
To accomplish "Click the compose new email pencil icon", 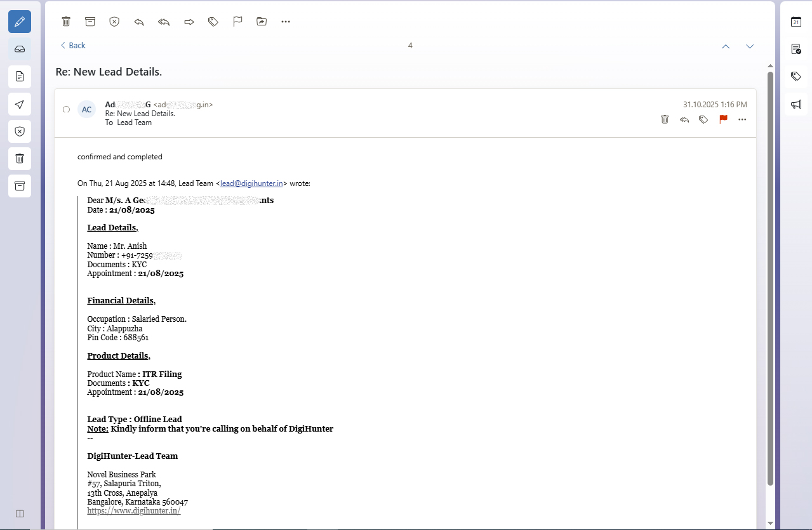I will (x=20, y=22).
